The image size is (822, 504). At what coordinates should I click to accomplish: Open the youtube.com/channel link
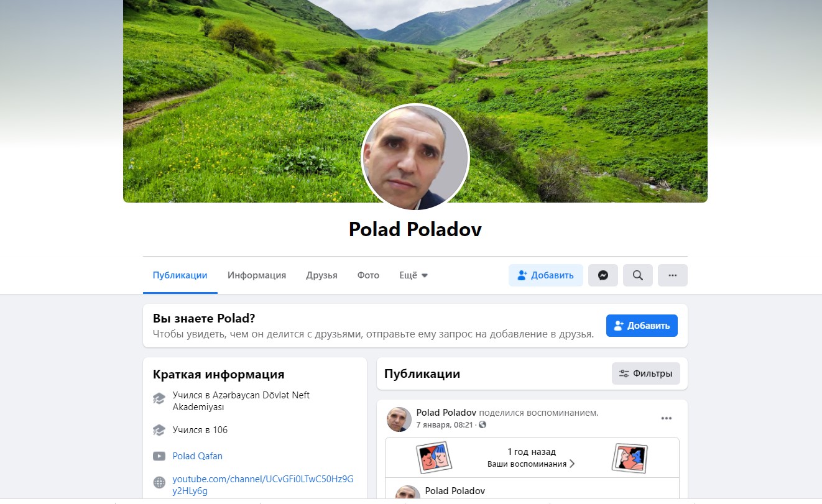click(x=263, y=485)
